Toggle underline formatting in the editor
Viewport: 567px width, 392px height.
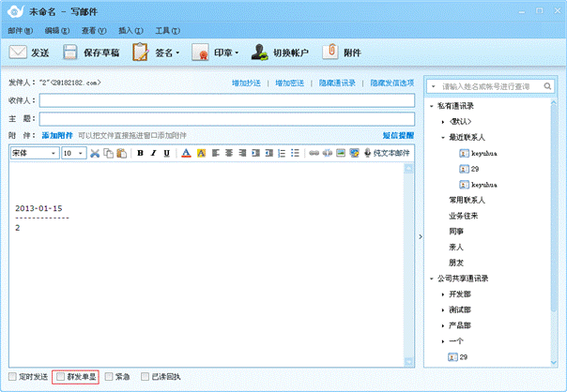166,153
